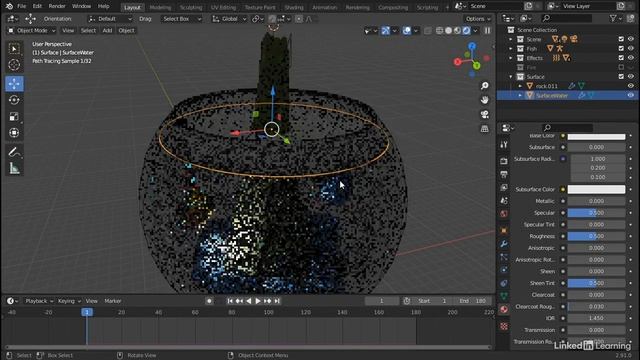Click the Base Color swatch
The image size is (640, 360).
click(596, 136)
